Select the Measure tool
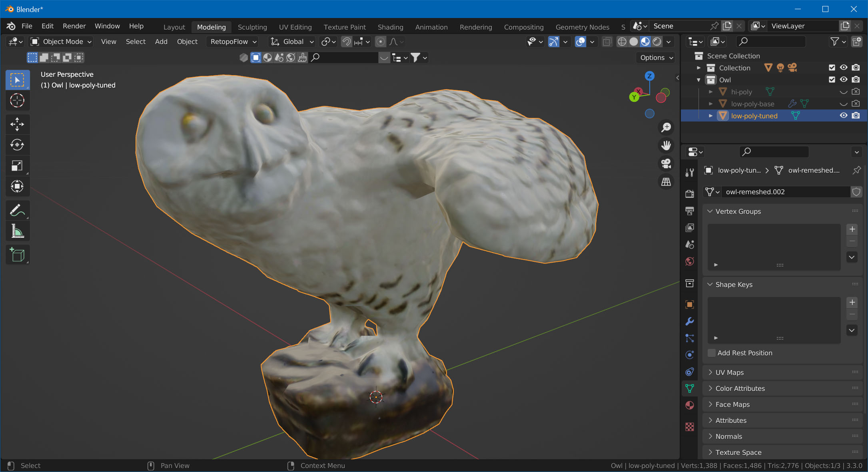This screenshot has height=472, width=868. point(17,231)
